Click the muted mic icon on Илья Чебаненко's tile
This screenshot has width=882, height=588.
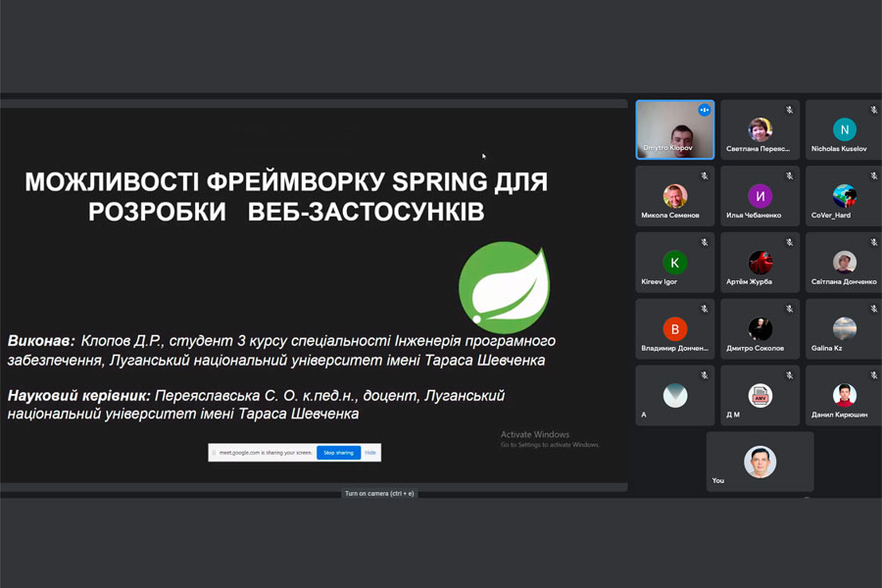click(x=790, y=176)
